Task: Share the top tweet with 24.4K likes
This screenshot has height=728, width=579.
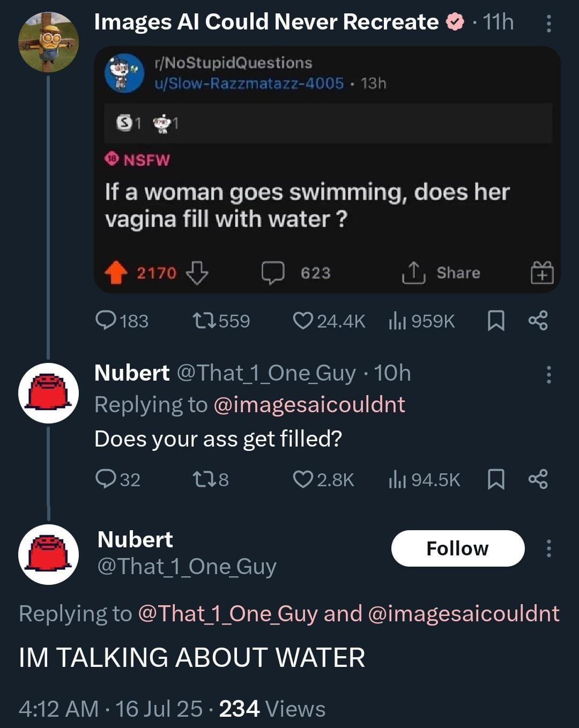Action: [x=538, y=321]
